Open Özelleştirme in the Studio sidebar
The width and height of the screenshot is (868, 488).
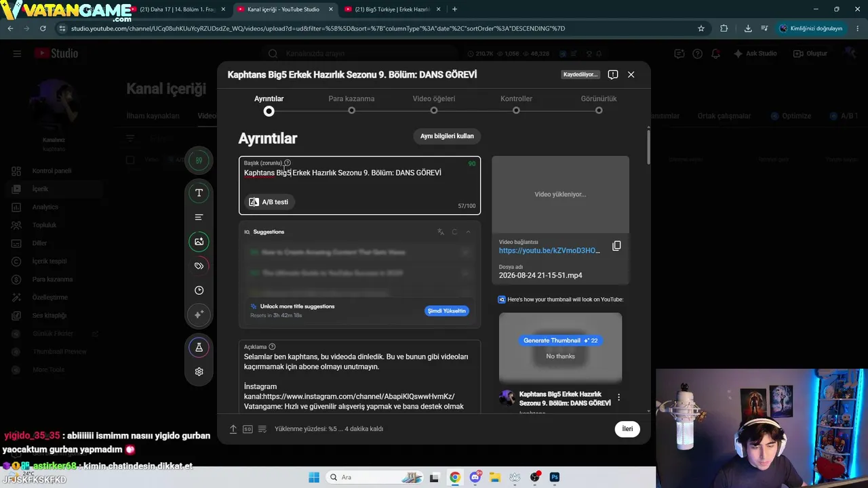(x=50, y=298)
